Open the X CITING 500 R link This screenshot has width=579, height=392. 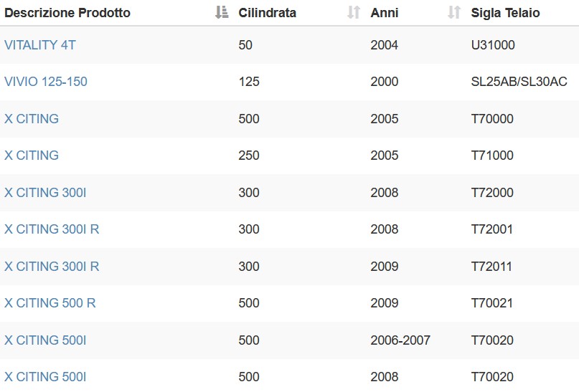50,302
